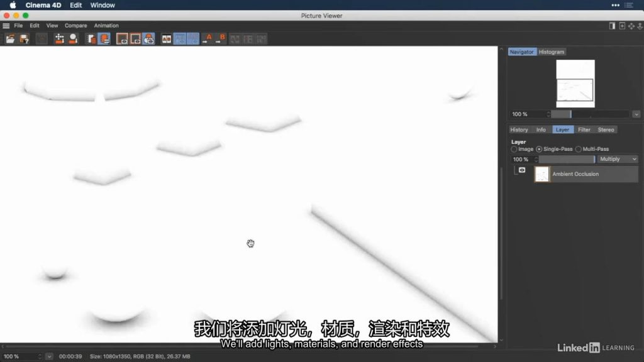Open the File menu in Picture Viewer
The width and height of the screenshot is (644, 362).
click(18, 25)
